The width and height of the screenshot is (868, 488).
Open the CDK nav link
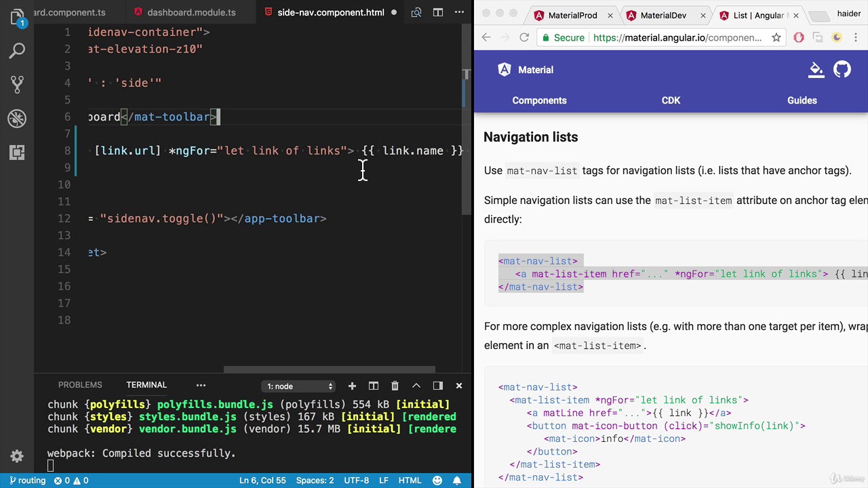click(671, 100)
